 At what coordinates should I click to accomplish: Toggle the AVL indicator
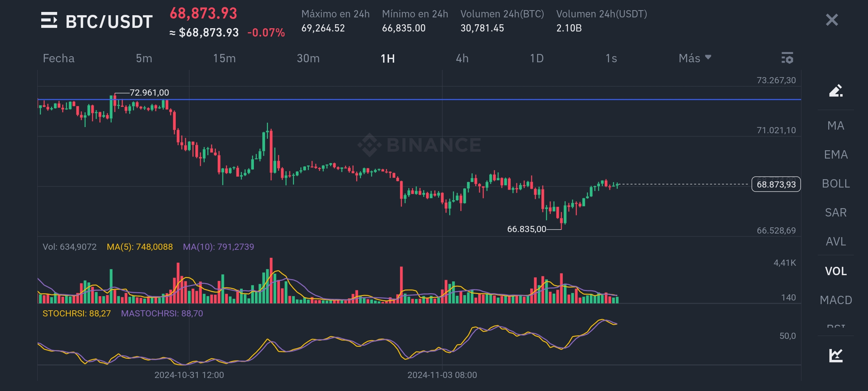coord(836,241)
